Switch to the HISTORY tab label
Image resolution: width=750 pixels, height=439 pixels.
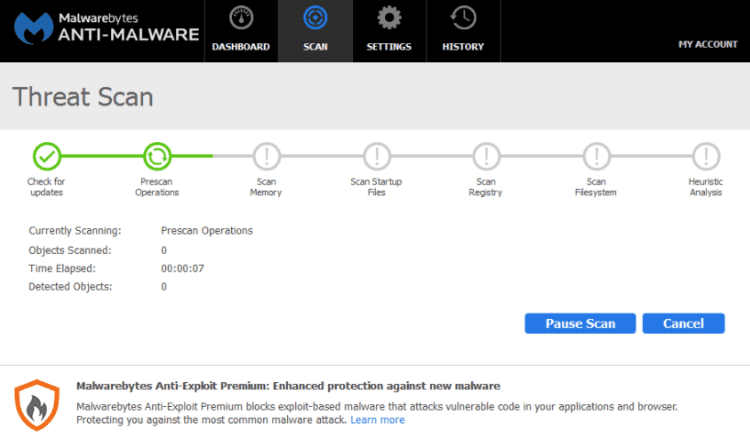point(463,47)
